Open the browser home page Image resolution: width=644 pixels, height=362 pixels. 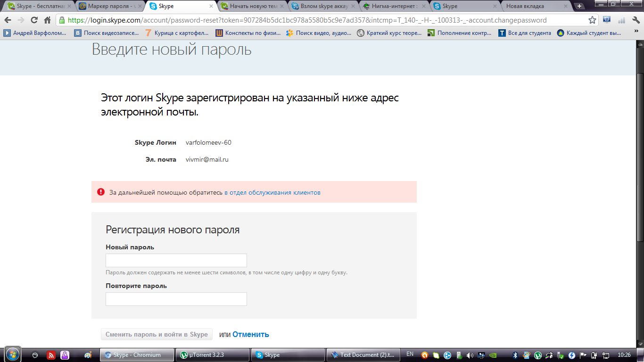47,20
